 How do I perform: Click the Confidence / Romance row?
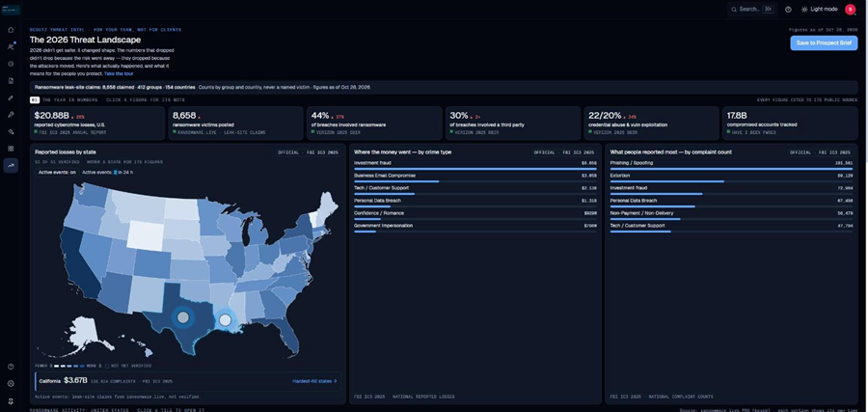point(475,215)
